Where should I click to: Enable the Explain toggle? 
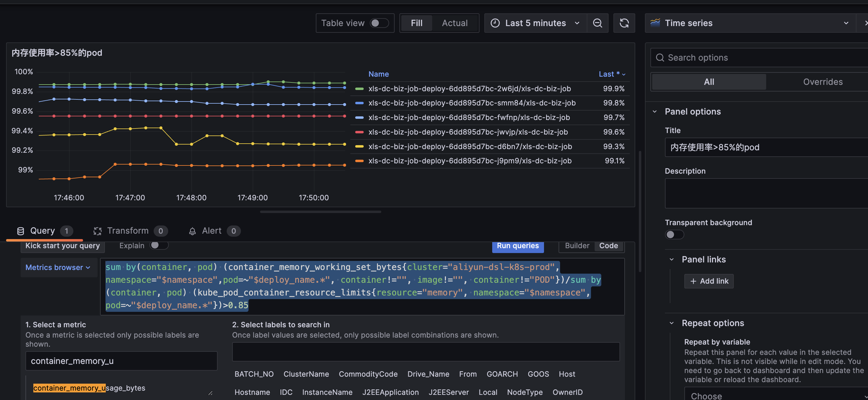(x=159, y=245)
